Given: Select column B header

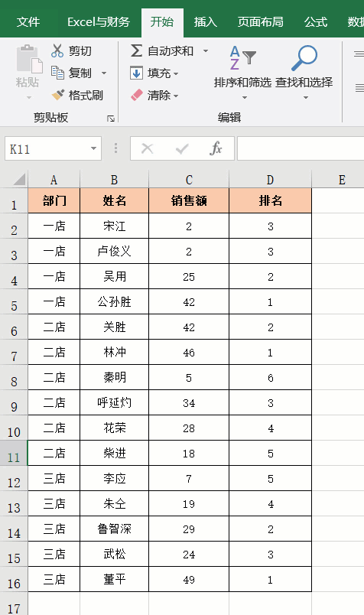Looking at the screenshot, I should 114,179.
